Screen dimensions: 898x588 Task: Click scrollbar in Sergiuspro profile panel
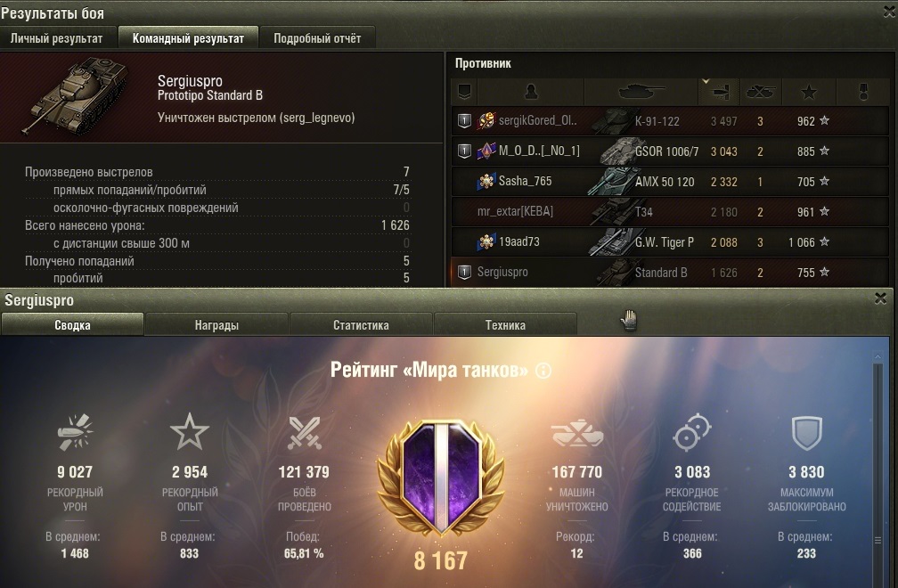(x=878, y=470)
